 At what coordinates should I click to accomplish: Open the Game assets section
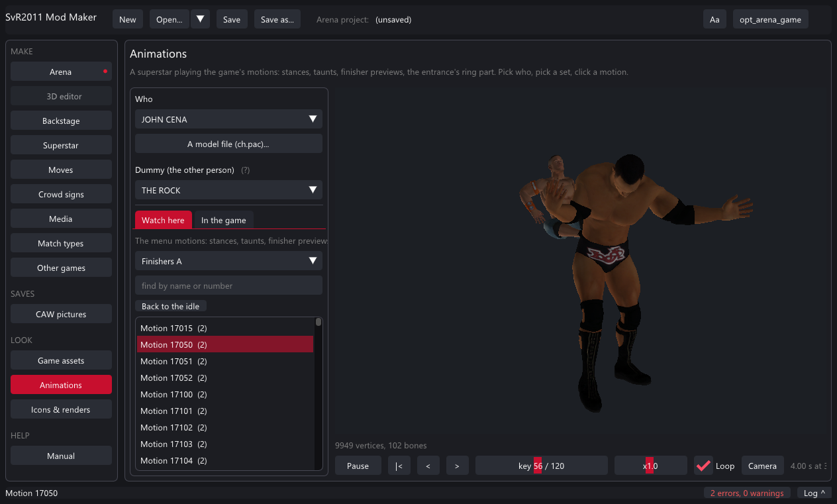point(61,360)
